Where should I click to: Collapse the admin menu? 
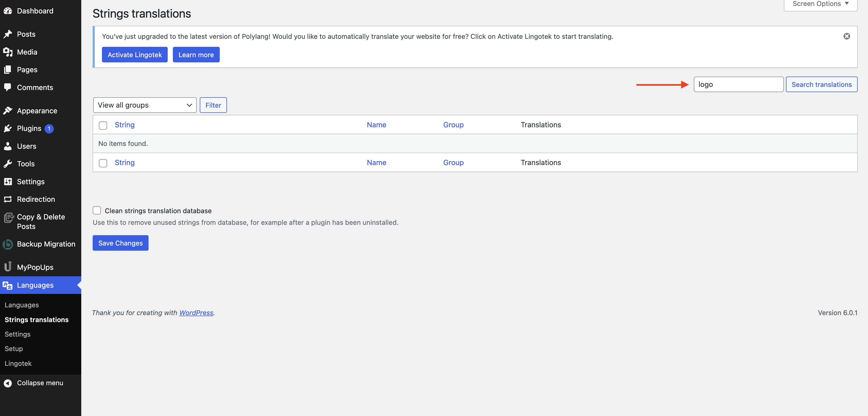tap(33, 383)
